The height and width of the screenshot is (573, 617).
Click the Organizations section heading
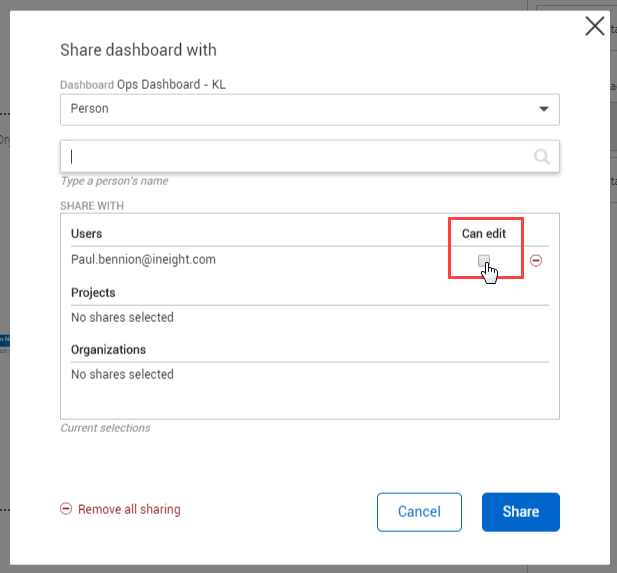click(x=108, y=350)
